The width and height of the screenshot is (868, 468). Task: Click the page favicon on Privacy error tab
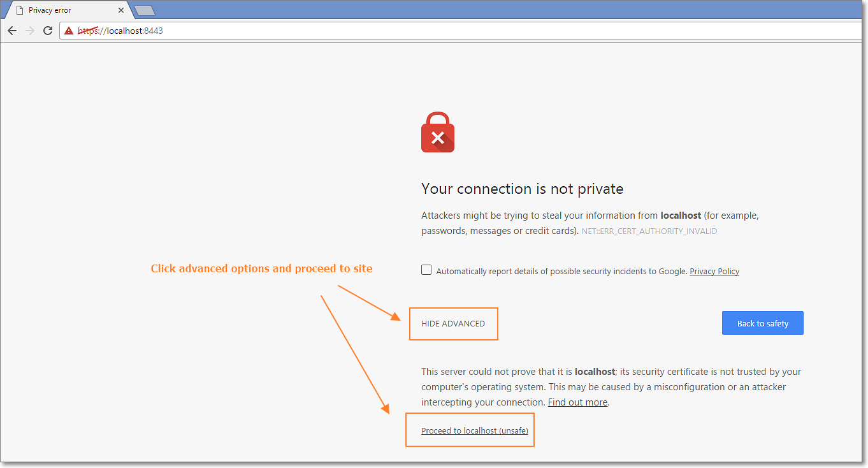coord(19,10)
